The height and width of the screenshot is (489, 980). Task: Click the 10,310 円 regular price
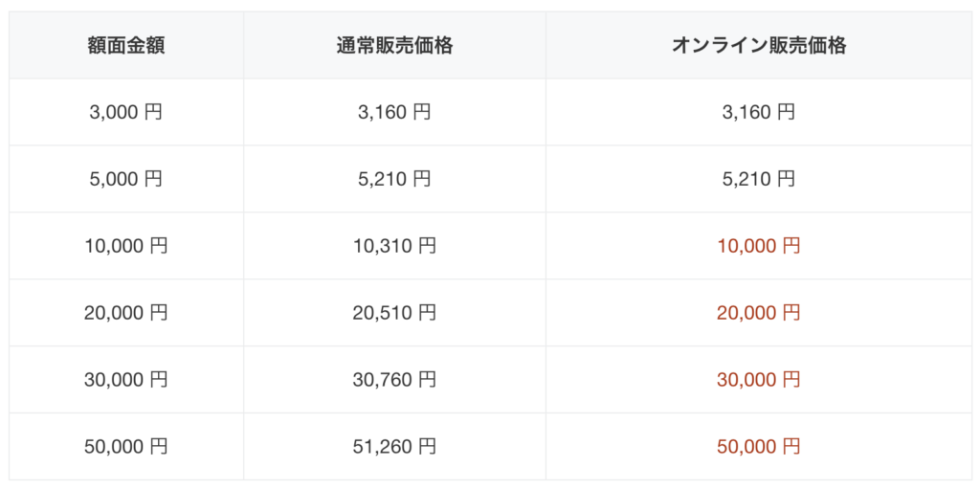(x=394, y=246)
